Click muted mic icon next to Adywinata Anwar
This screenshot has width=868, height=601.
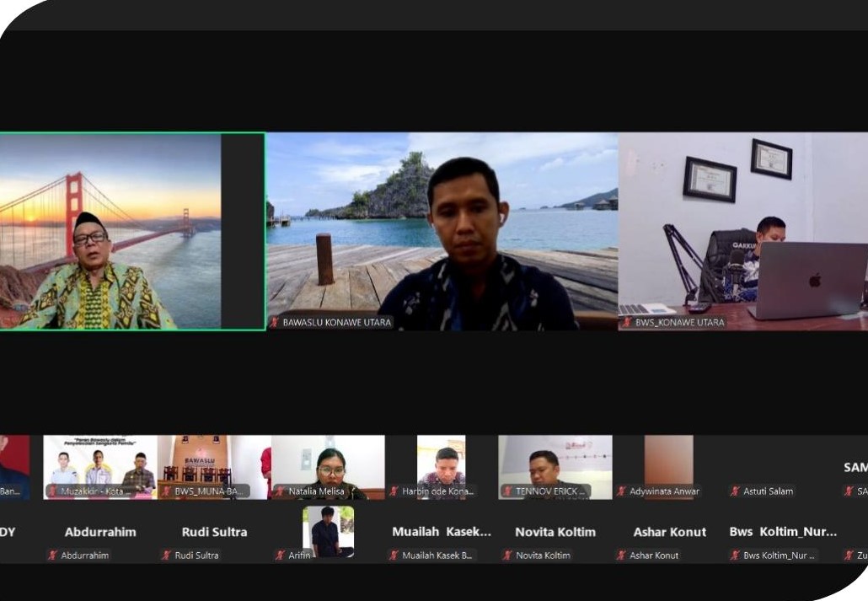click(x=621, y=491)
